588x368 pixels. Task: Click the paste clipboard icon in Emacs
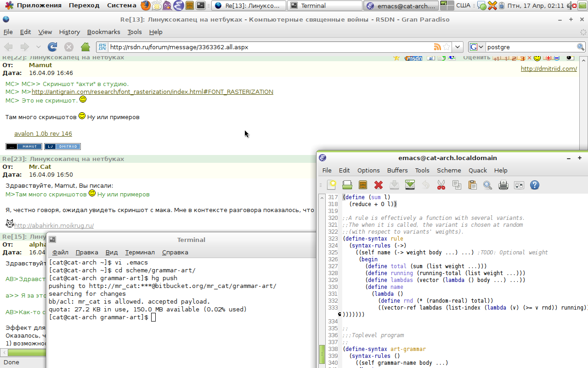click(472, 185)
